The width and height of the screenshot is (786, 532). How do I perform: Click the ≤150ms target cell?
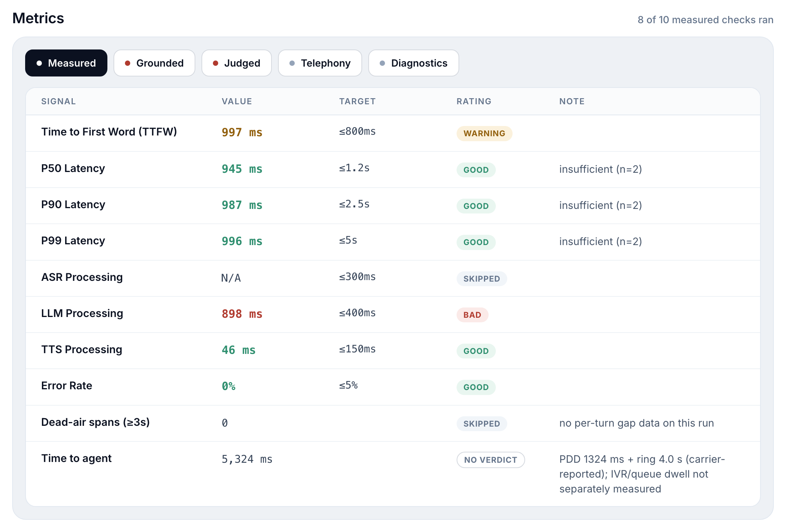click(357, 349)
